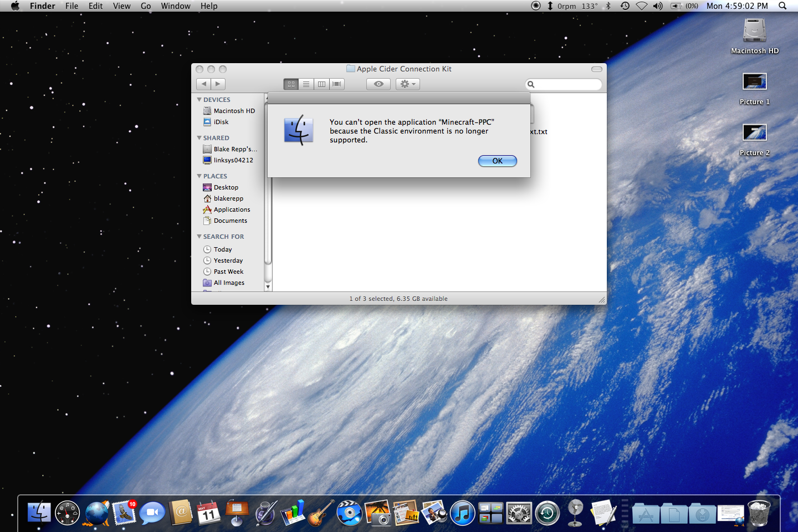Screen dimensions: 798x532
Task: Collapse the SEARCH FOR section
Action: click(199, 237)
